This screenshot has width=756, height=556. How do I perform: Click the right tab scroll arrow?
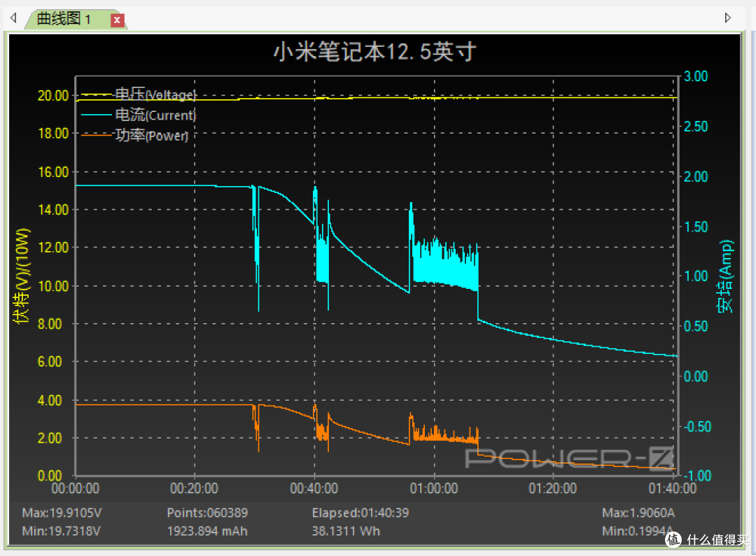click(728, 18)
